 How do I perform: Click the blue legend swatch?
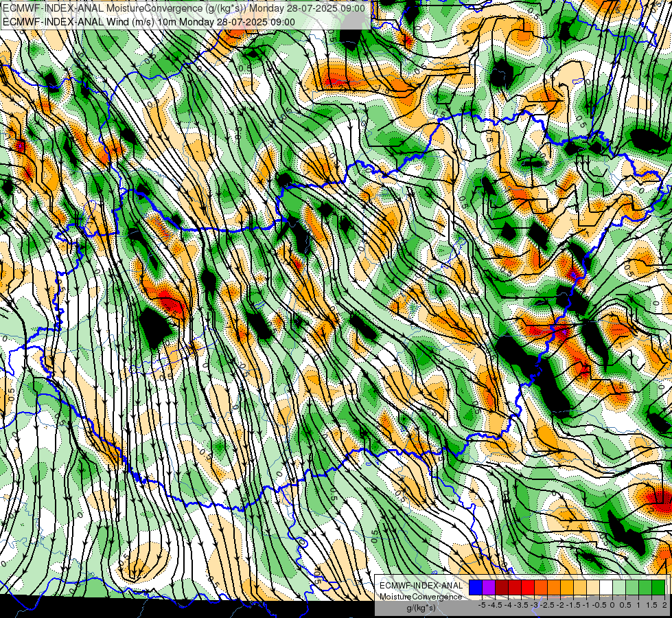476,587
